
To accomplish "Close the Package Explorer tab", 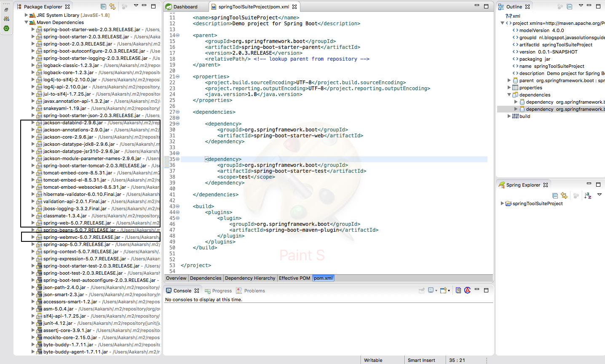I will tap(67, 7).
